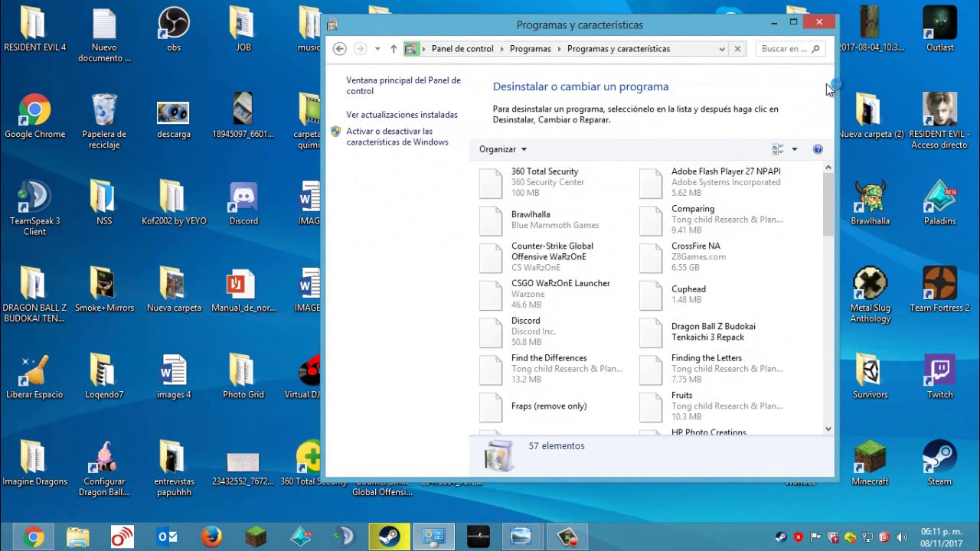Select Metal Slug Anthology desktop icon
The image size is (980, 551).
(x=871, y=295)
